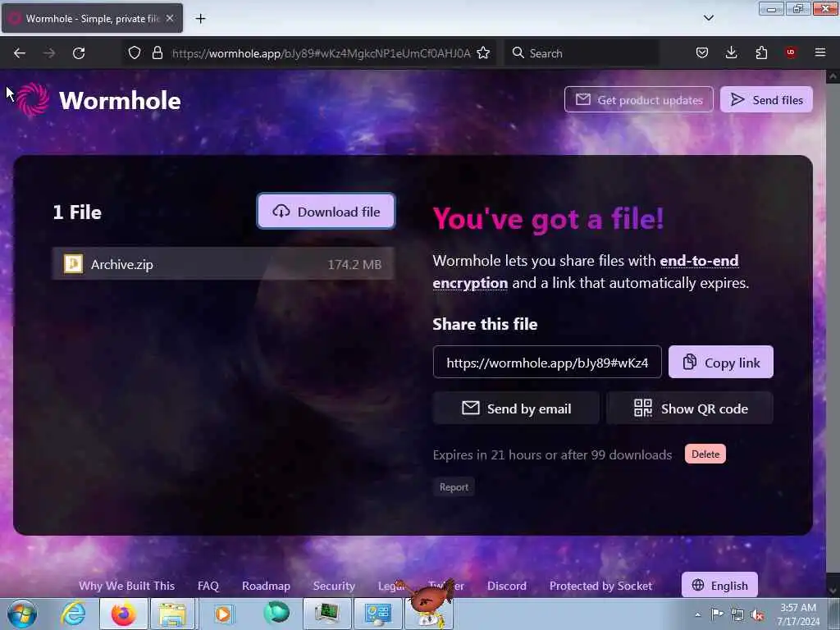Open media player taskbar icon
840x630 pixels.
point(223,614)
